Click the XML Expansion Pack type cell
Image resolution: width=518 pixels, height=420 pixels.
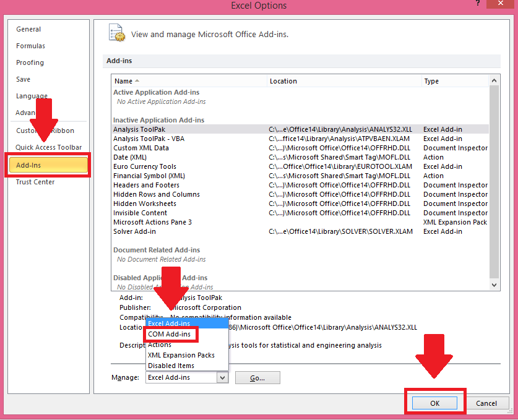click(x=455, y=222)
